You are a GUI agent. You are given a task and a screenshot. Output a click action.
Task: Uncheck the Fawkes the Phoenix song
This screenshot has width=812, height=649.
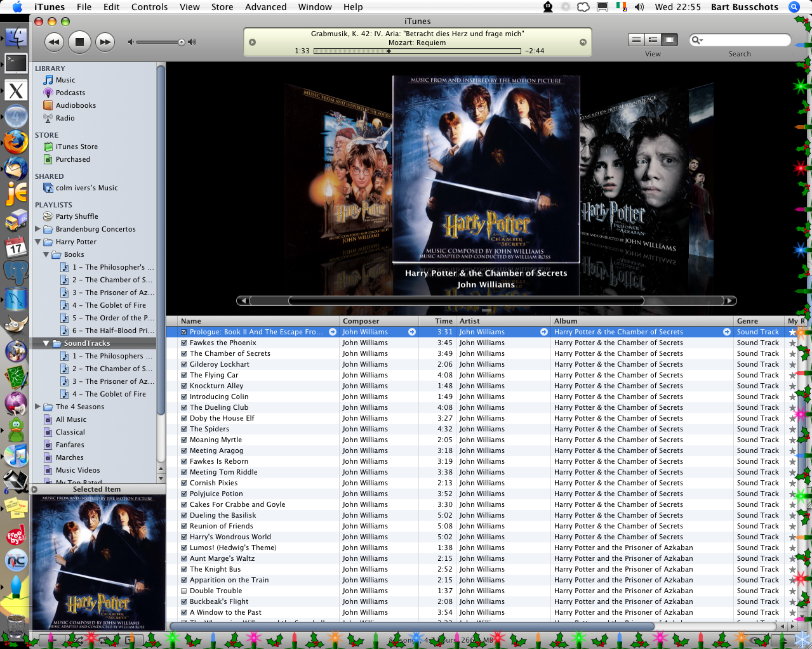point(184,343)
